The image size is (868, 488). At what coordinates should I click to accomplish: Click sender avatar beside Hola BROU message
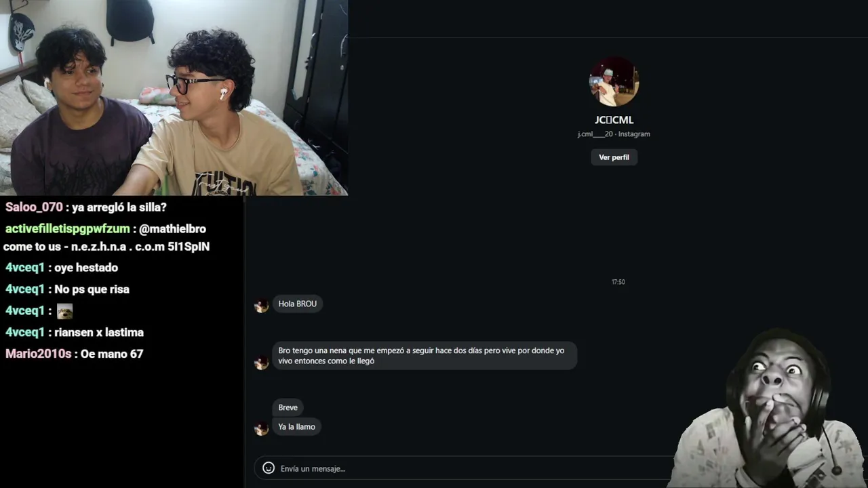(261, 306)
